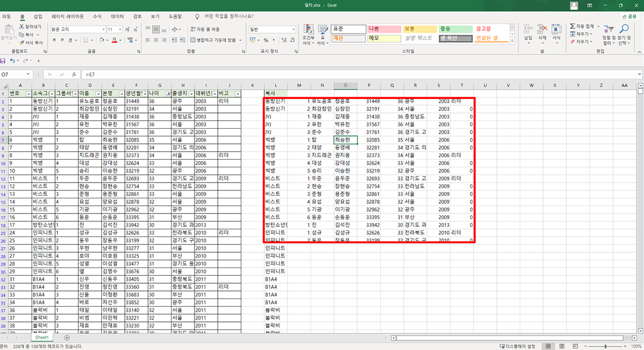Open the filtered 나이 column dropdown
The height and width of the screenshot is (350, 644).
click(168, 94)
